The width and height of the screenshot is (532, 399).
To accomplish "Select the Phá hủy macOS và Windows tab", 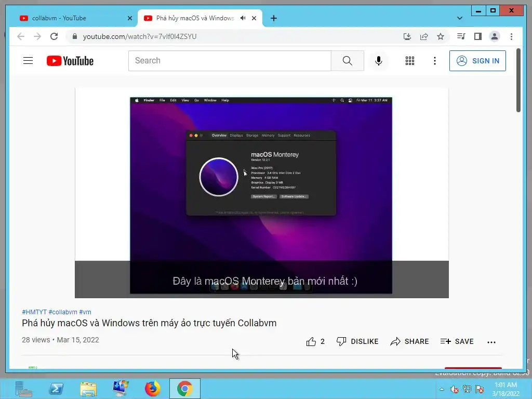I will [195, 18].
